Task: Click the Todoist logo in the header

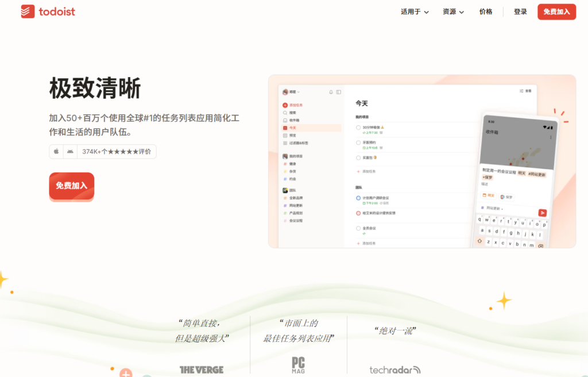Action: pos(48,11)
